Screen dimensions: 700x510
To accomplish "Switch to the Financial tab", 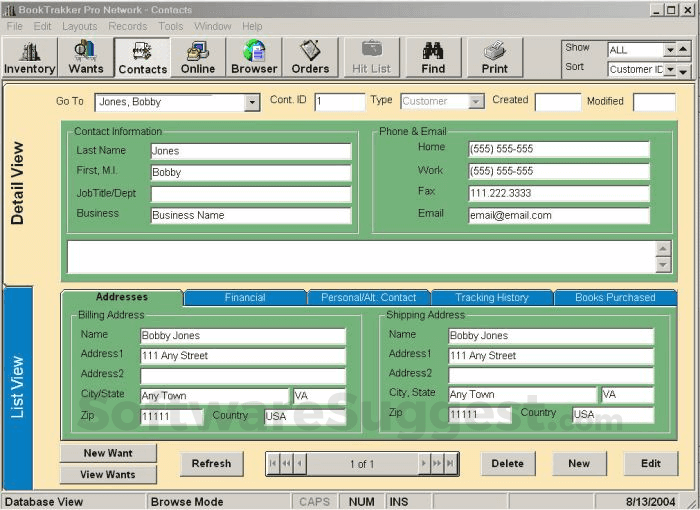I will coord(245,298).
